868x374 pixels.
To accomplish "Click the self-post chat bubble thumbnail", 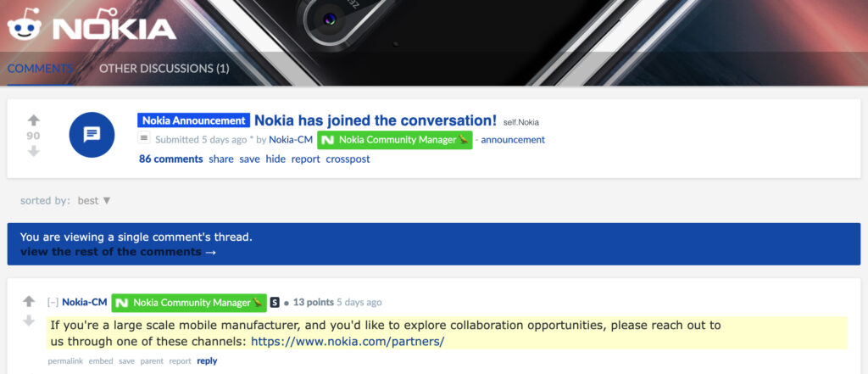I will click(92, 135).
